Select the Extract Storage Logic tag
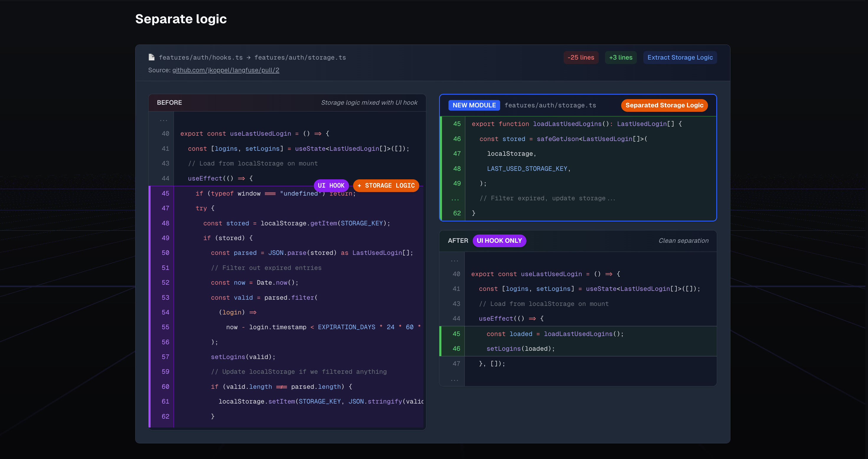The width and height of the screenshot is (868, 459). [680, 58]
